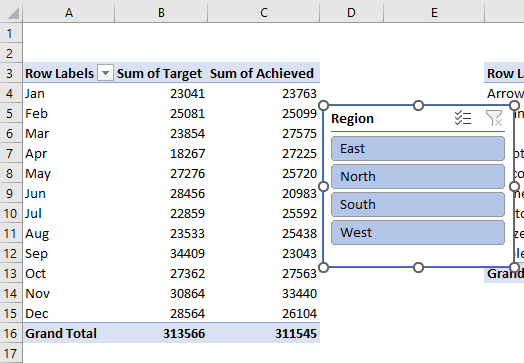Select South in the Region slicer
The height and width of the screenshot is (363, 524).
pyautogui.click(x=418, y=205)
